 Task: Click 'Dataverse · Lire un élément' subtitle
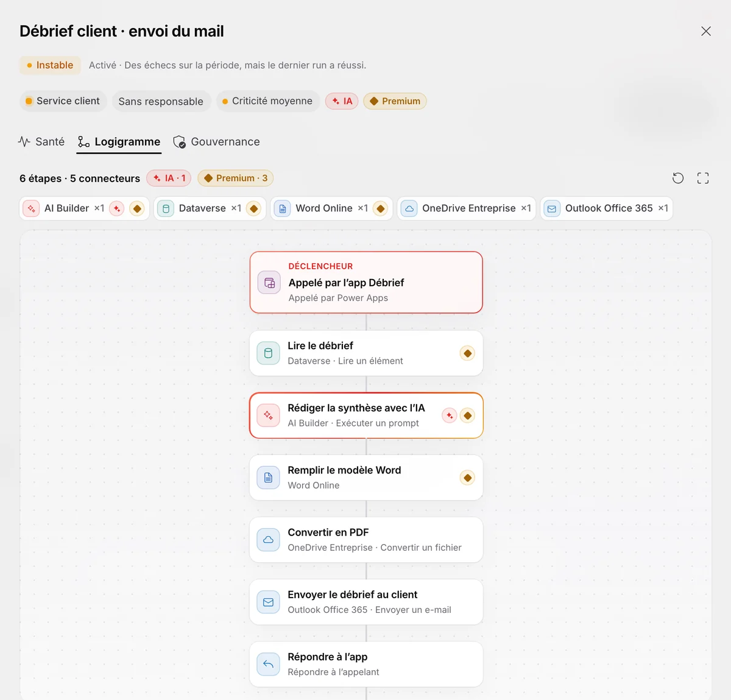(x=345, y=361)
